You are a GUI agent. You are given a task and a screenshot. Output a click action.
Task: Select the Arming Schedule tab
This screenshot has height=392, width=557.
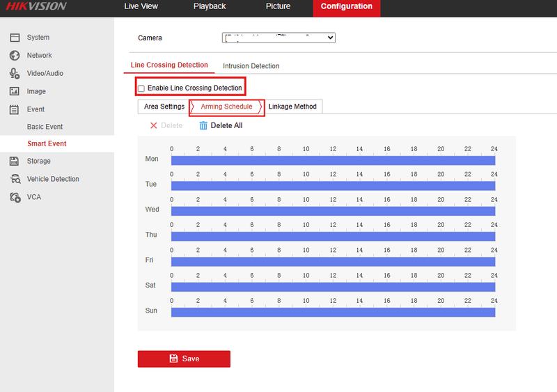tap(227, 107)
